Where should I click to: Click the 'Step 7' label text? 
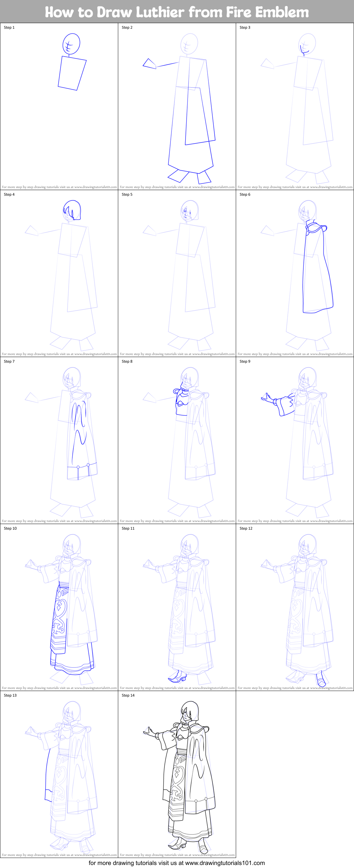[x=9, y=361]
